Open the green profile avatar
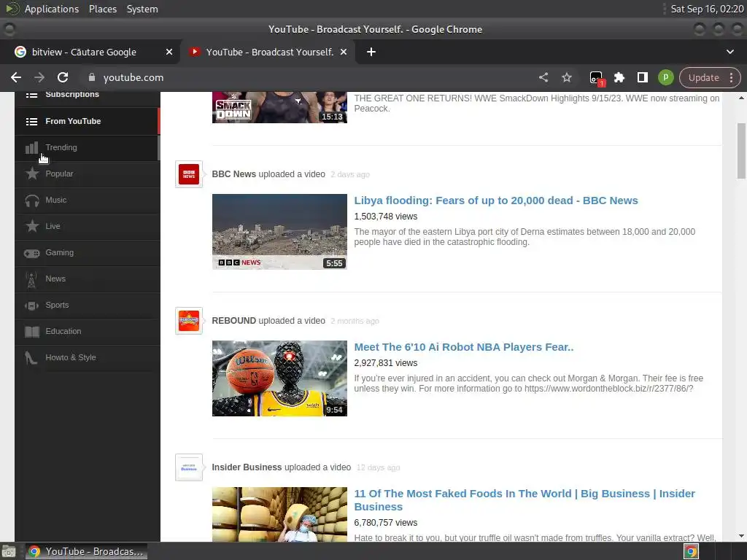This screenshot has width=747, height=560. click(x=665, y=77)
